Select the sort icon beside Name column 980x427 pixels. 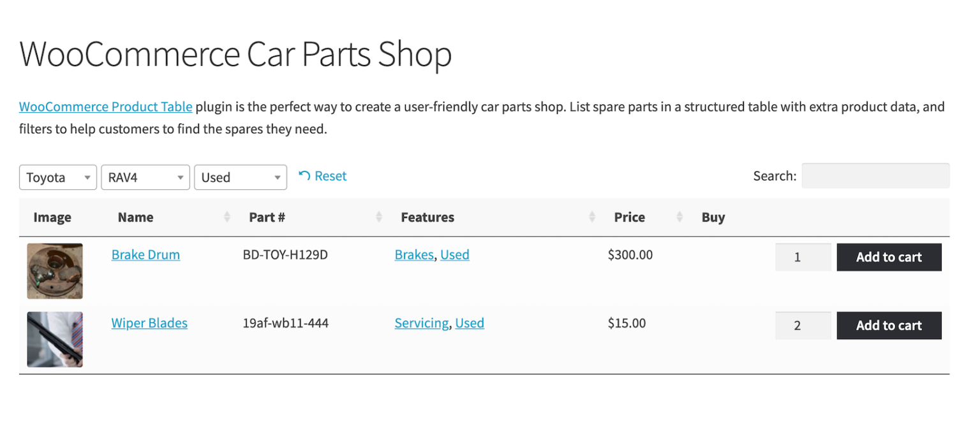[x=228, y=217]
